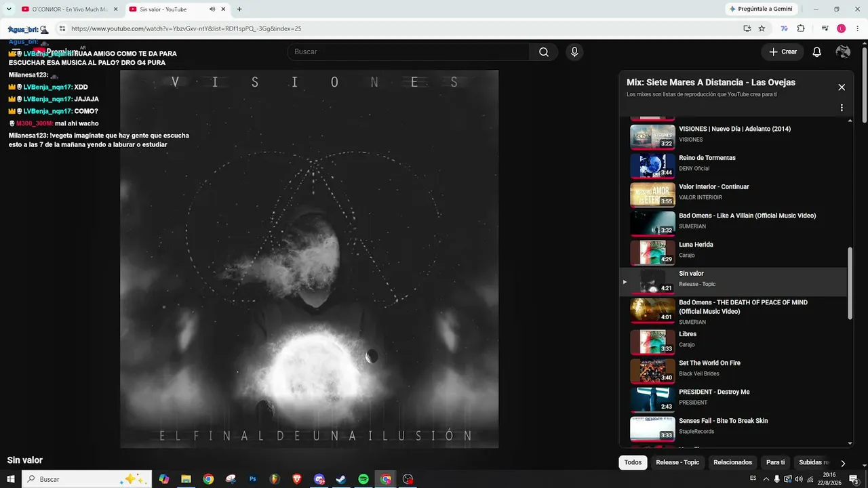Open YouTube notifications bell

coord(817,52)
